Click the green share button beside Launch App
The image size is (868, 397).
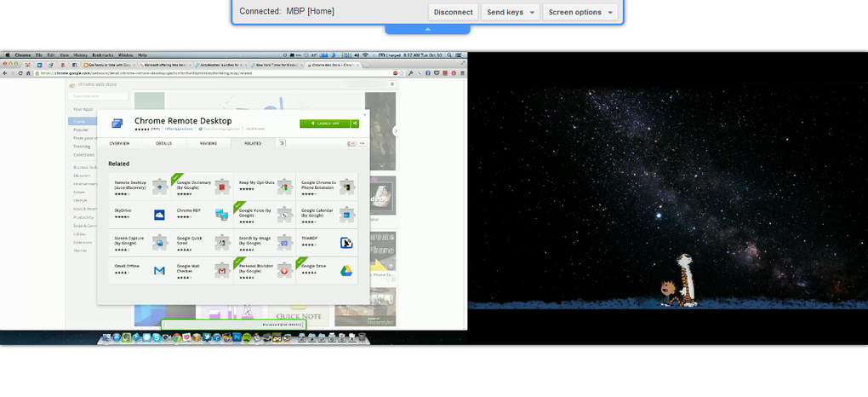tap(355, 123)
